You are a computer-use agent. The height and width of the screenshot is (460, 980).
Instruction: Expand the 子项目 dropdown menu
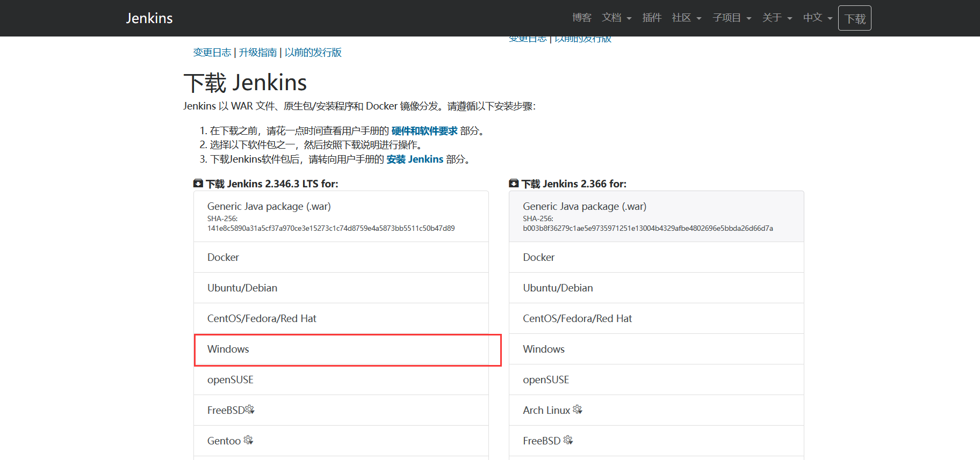732,18
